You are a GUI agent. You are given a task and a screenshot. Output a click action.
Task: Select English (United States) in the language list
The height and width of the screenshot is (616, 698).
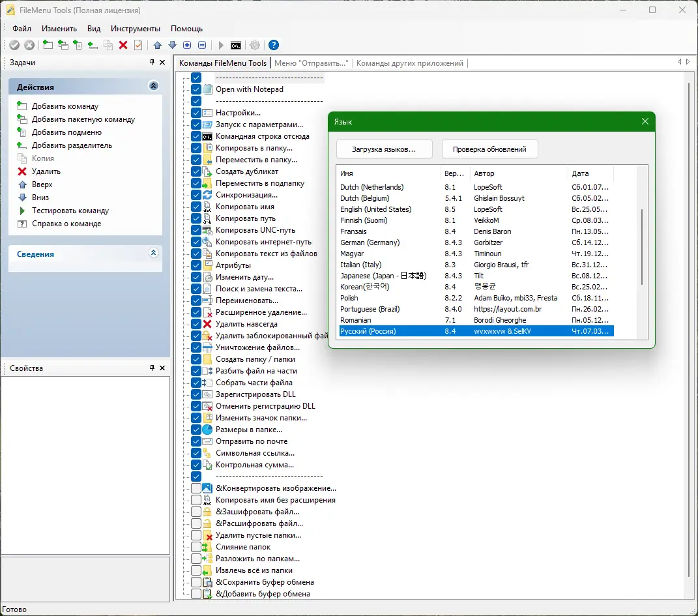point(375,209)
